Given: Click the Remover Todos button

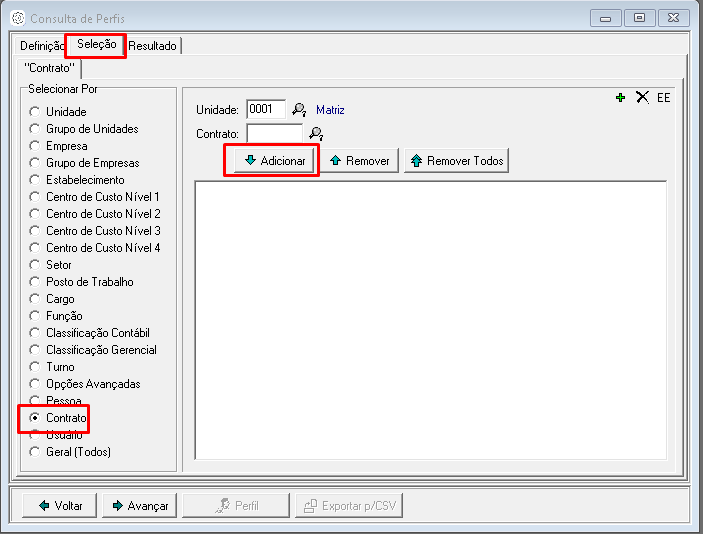Looking at the screenshot, I should pyautogui.click(x=456, y=161).
